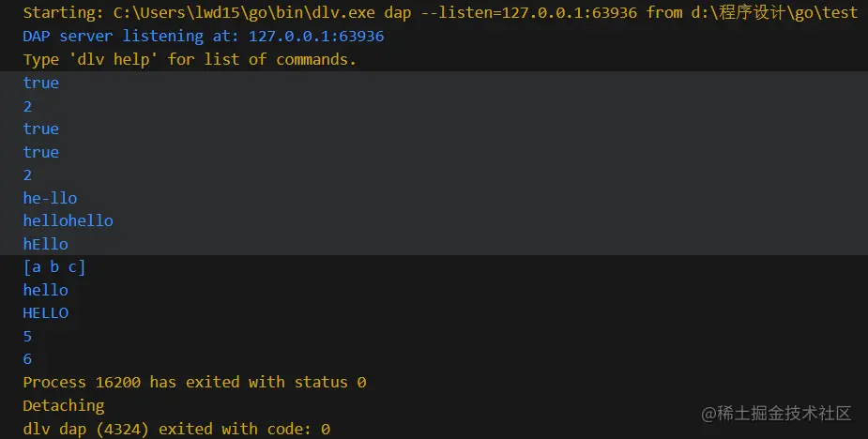Click the '6' output line
Viewport: 868px width, 439px height.
click(x=28, y=359)
